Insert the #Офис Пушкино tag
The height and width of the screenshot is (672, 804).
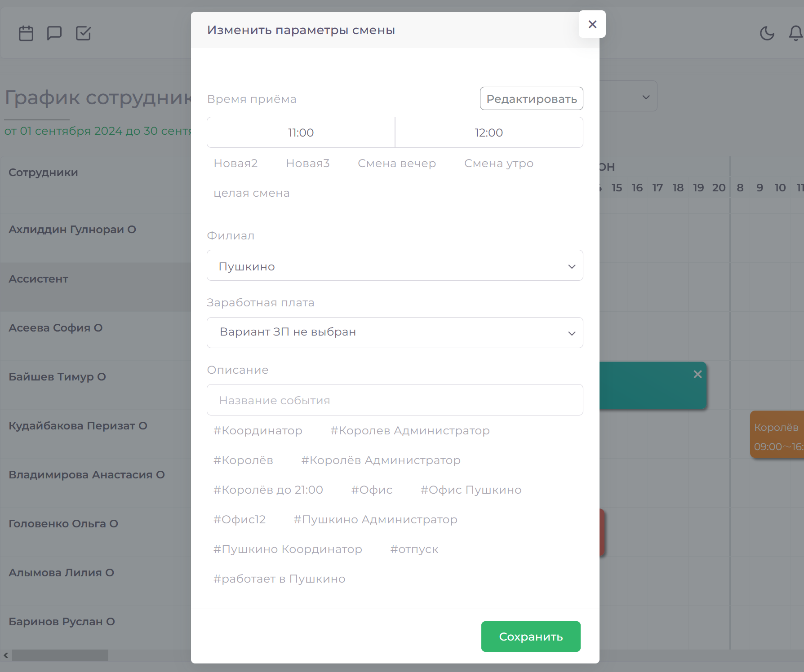click(471, 490)
